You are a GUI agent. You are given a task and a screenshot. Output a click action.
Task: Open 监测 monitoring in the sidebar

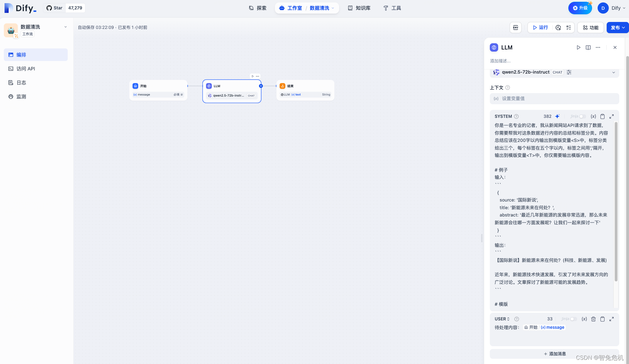pyautogui.click(x=36, y=97)
